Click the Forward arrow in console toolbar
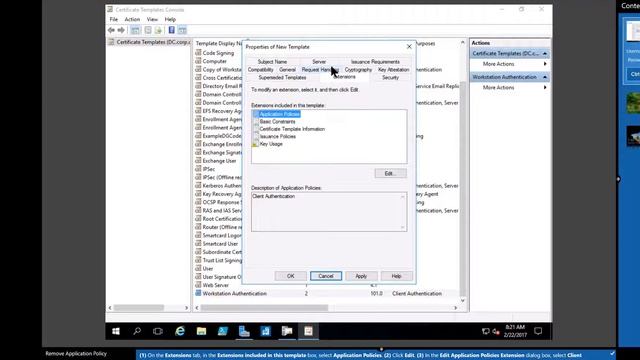This screenshot has width=640, height=360. [121, 30]
